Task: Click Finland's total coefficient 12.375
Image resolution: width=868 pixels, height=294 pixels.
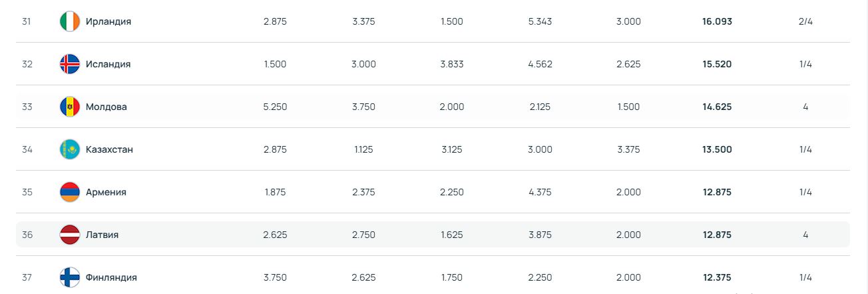Action: [717, 277]
